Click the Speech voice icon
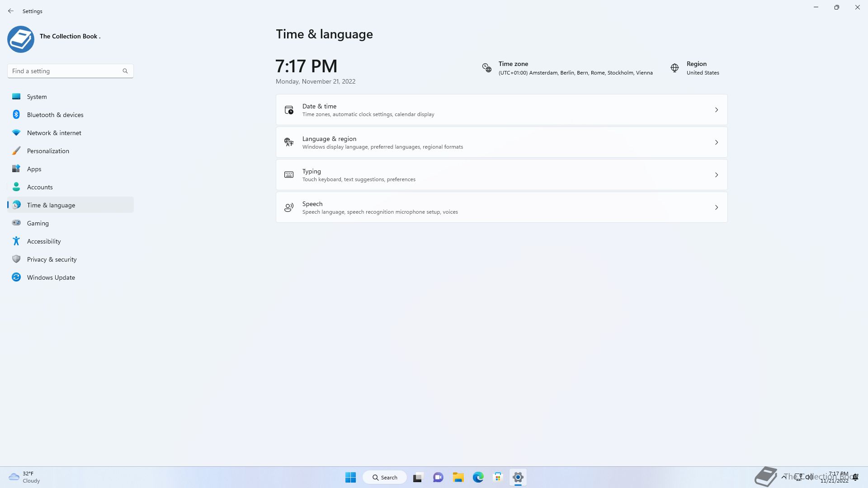This screenshot has height=488, width=868. [x=289, y=207]
